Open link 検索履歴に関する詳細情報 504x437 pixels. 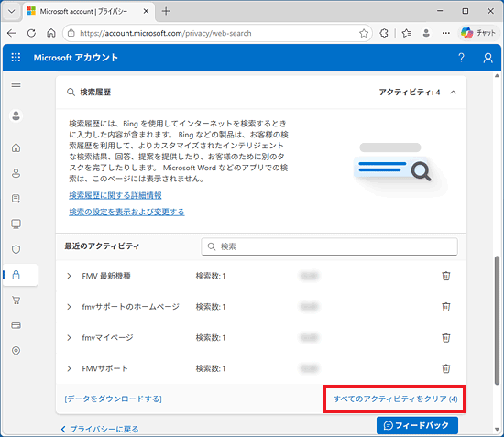click(115, 195)
